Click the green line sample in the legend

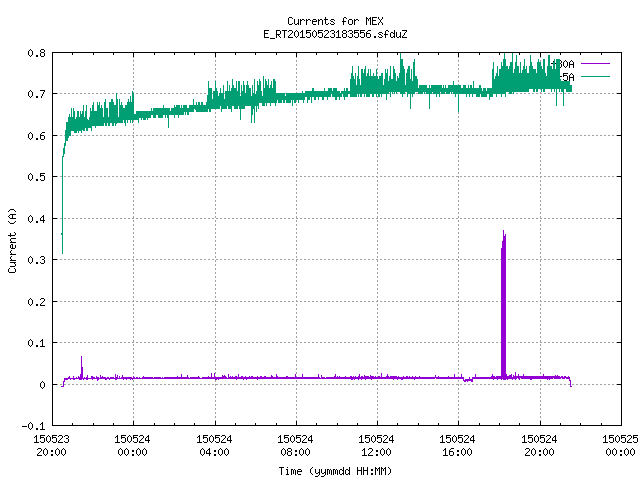(x=595, y=77)
